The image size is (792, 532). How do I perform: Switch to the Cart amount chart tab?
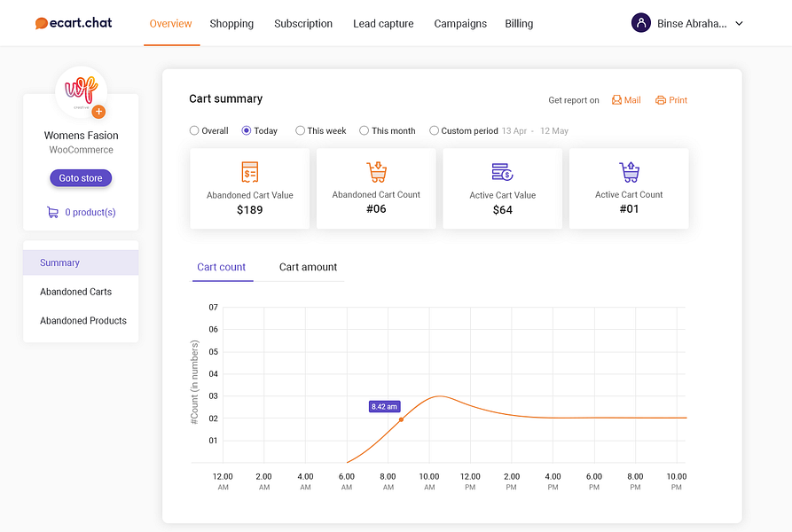pyautogui.click(x=308, y=267)
